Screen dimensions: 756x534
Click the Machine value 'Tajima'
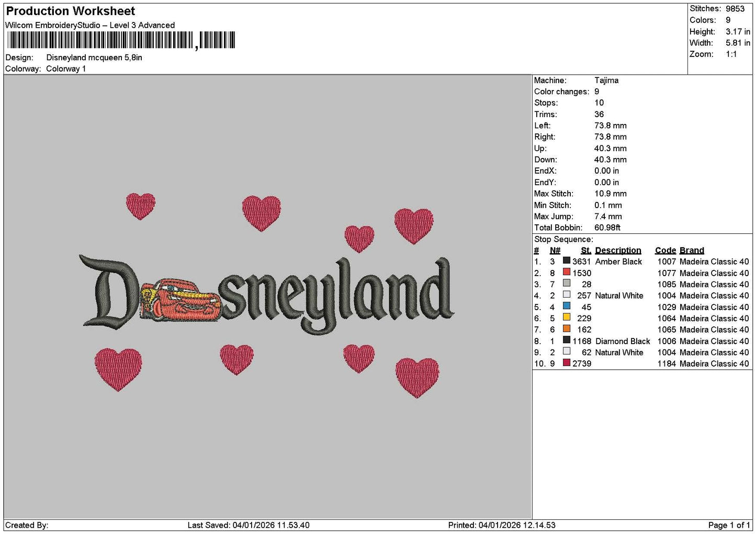tap(606, 81)
